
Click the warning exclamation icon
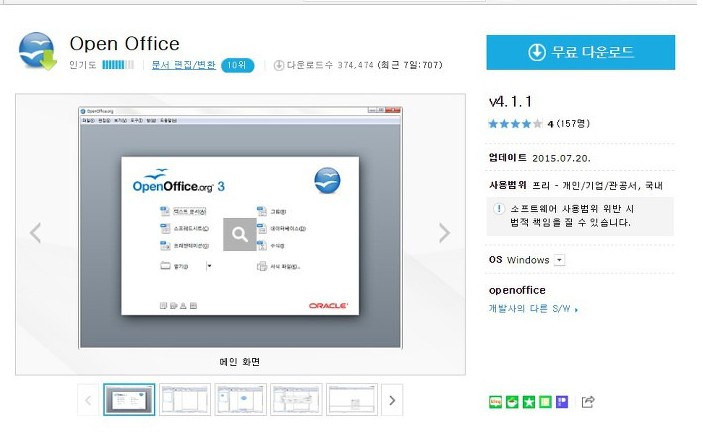pos(499,209)
